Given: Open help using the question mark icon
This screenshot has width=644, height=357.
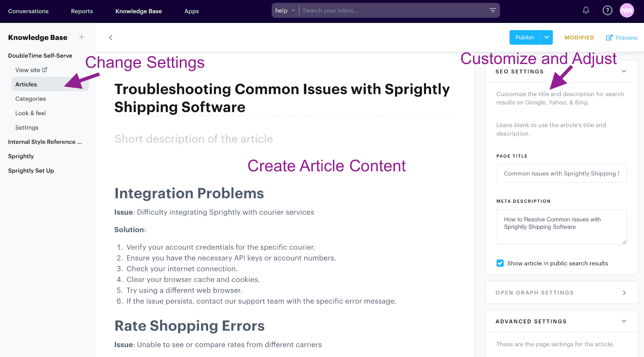Looking at the screenshot, I should [x=607, y=10].
